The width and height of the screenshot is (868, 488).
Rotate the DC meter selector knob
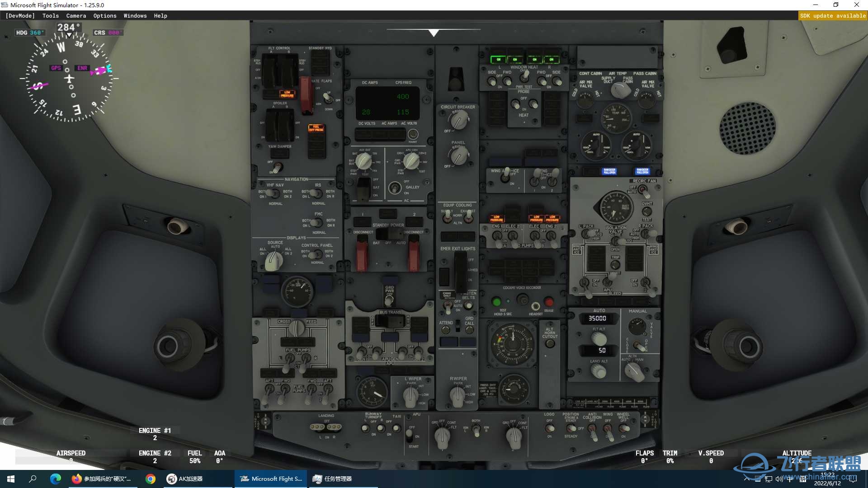[x=364, y=161]
